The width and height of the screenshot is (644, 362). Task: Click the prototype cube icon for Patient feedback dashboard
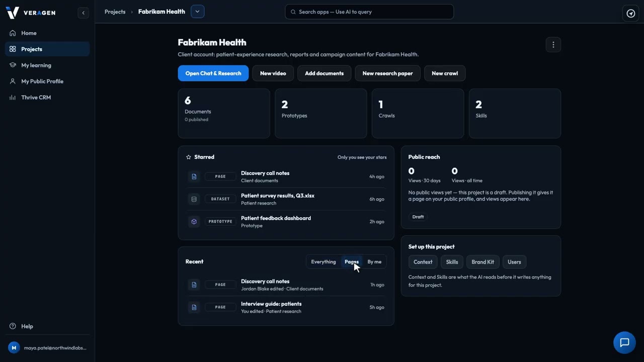coord(194,222)
